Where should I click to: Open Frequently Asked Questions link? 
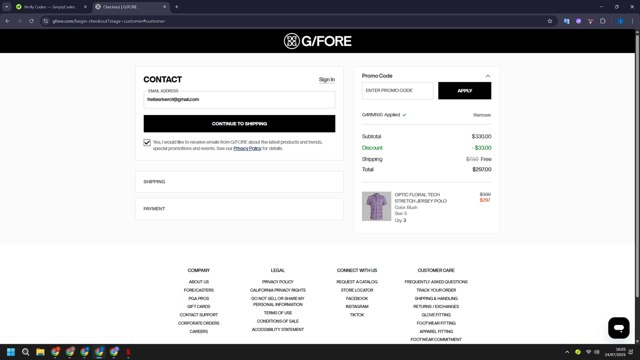click(436, 282)
